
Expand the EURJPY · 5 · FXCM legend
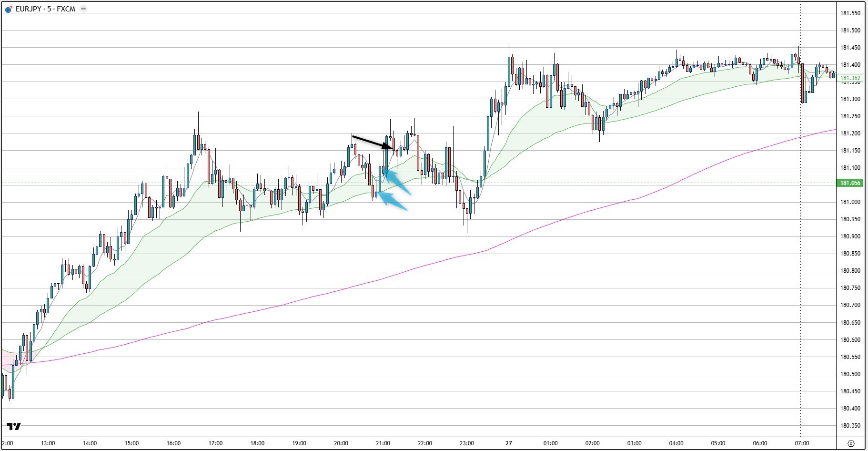click(45, 9)
